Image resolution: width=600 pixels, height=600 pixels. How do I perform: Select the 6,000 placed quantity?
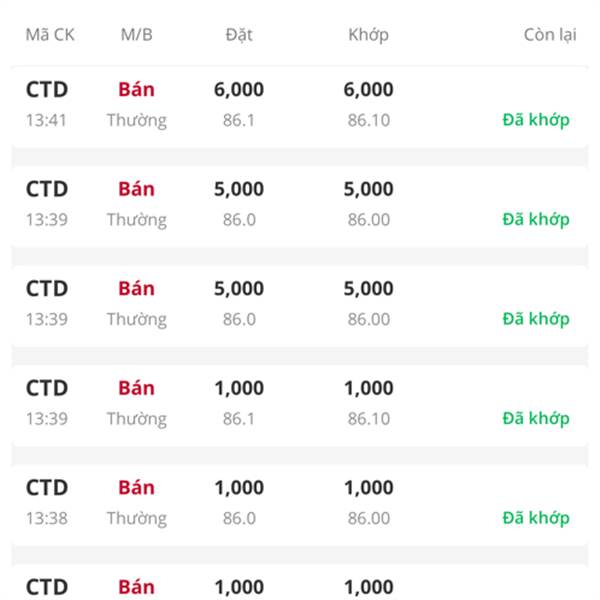pyautogui.click(x=239, y=90)
